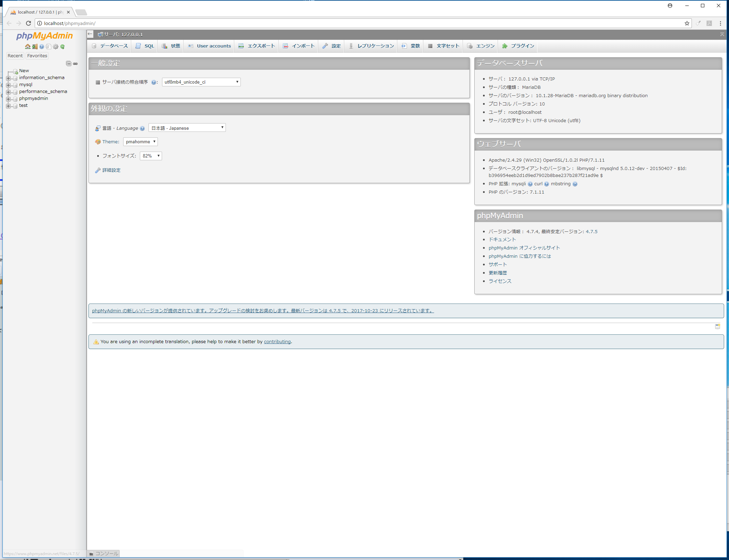This screenshot has height=560, width=729.
Task: Open the utf8mb4_unicode_ci collation dropdown
Action: 201,82
